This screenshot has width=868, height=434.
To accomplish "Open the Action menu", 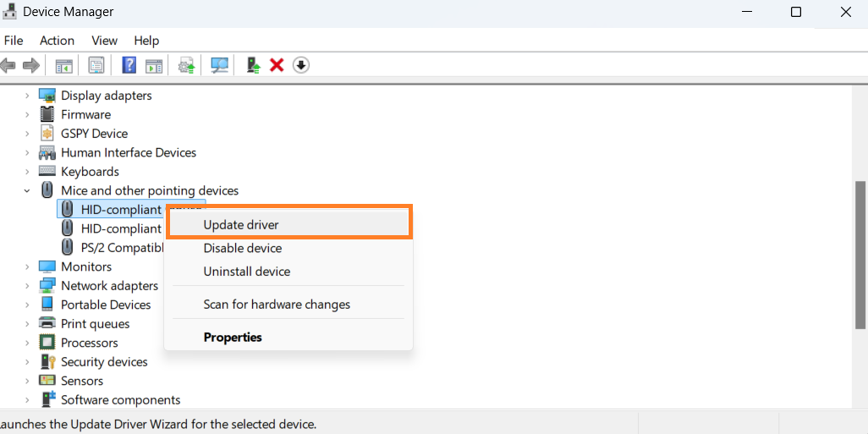I will click(x=57, y=41).
